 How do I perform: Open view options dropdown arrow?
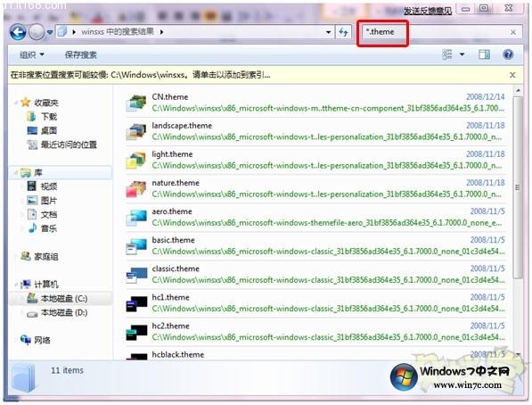point(462,54)
